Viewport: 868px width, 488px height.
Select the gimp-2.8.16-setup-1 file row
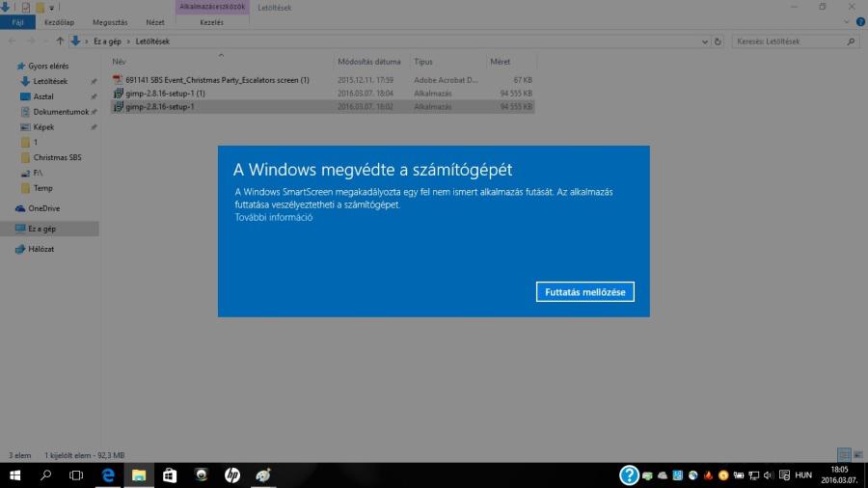(x=322, y=107)
